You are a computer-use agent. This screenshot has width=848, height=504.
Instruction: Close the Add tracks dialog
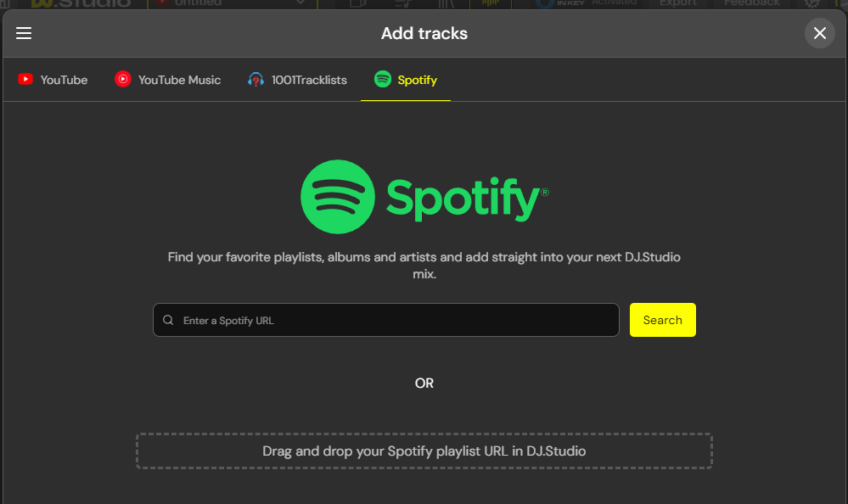coord(819,33)
